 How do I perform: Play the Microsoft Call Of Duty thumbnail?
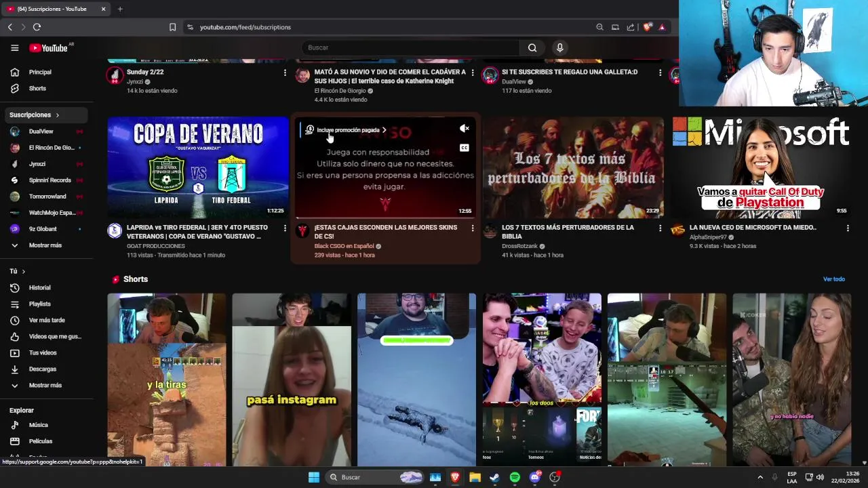tap(761, 167)
